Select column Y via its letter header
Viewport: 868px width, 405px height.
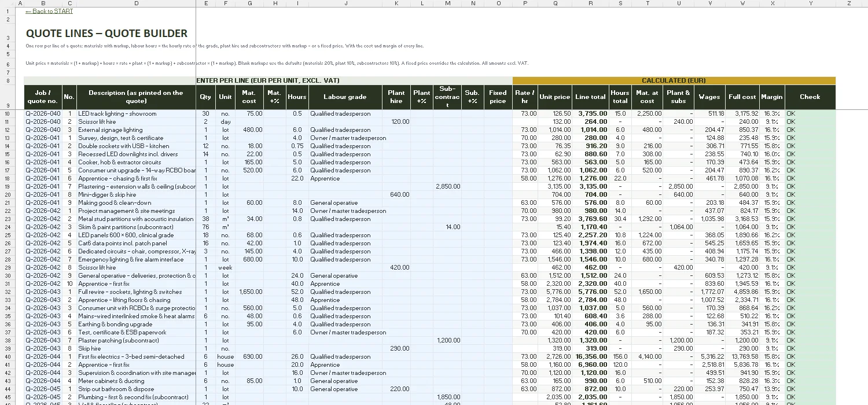coord(810,3)
